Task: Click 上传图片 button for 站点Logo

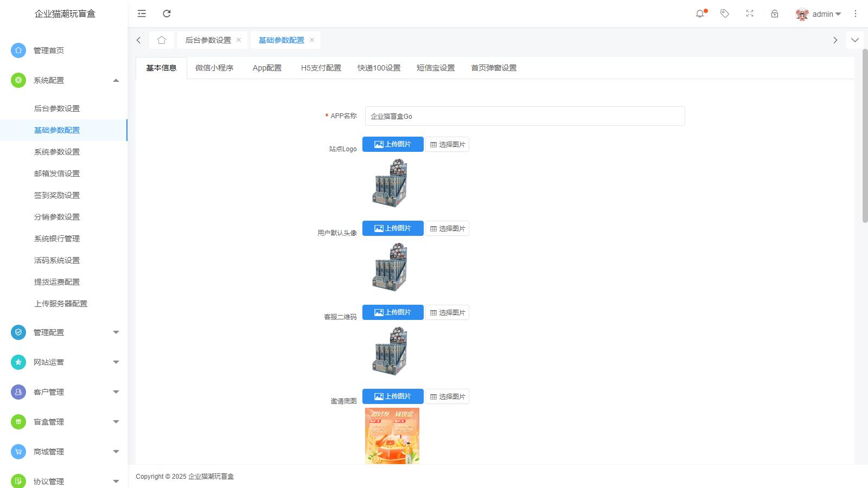Action: click(x=393, y=144)
